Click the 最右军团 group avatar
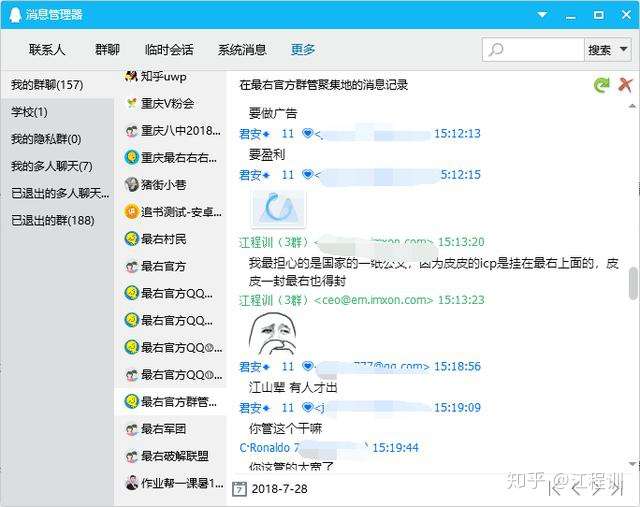Image resolution: width=640 pixels, height=507 pixels. [131, 429]
